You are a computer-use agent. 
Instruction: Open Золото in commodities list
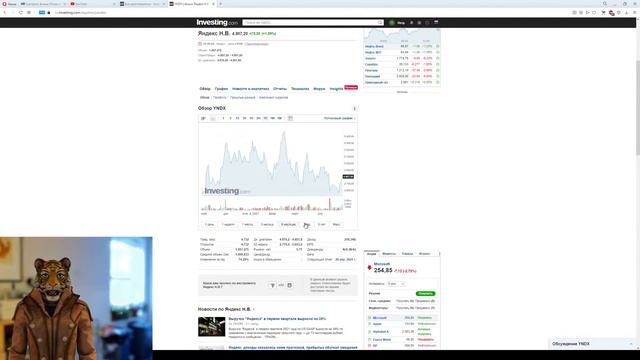pyautogui.click(x=370, y=58)
